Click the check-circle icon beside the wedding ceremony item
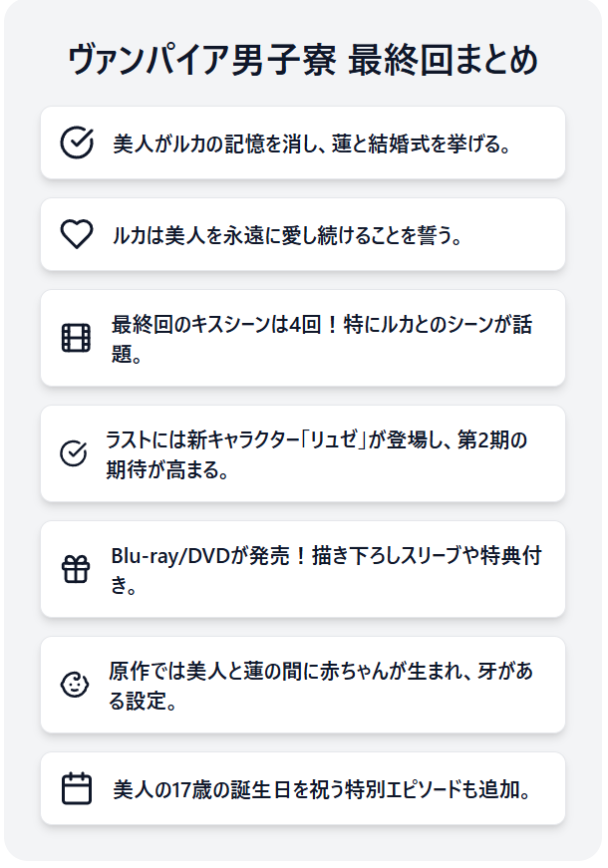This screenshot has width=608, height=868. [77, 143]
